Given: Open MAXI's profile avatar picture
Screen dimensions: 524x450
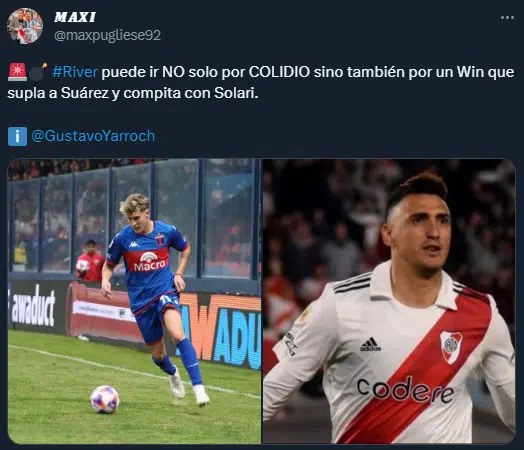Looking at the screenshot, I should [x=25, y=26].
